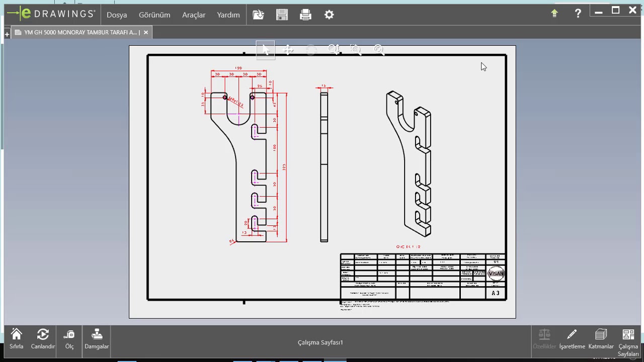The image size is (644, 362).
Task: Activate the Ölç measure tool
Action: [x=69, y=339]
